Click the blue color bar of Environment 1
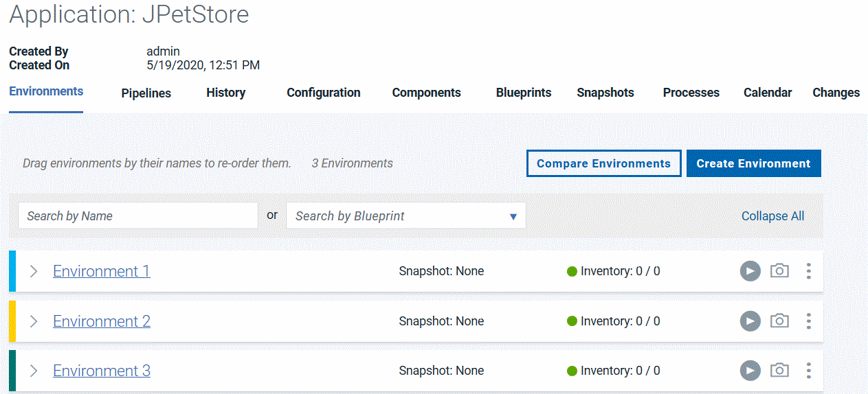Screen dimensions: 868x394 coord(12,271)
